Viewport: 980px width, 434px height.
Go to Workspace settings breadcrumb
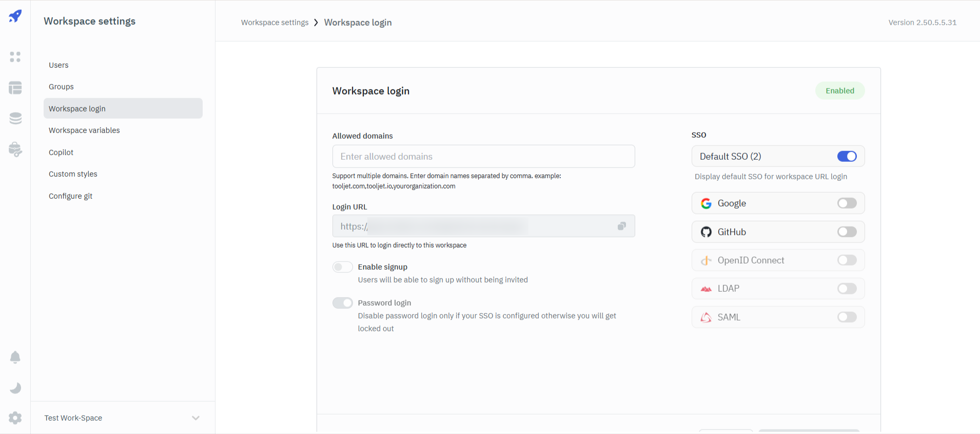pyautogui.click(x=275, y=23)
